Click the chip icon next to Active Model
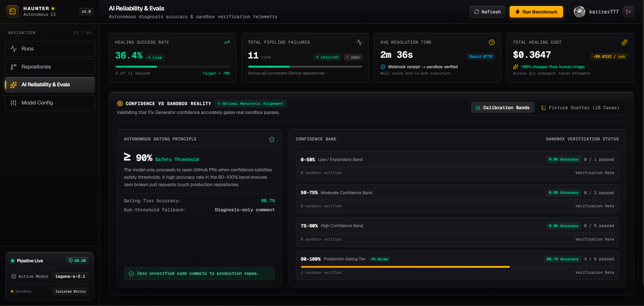The height and width of the screenshot is (306, 644). click(14, 276)
